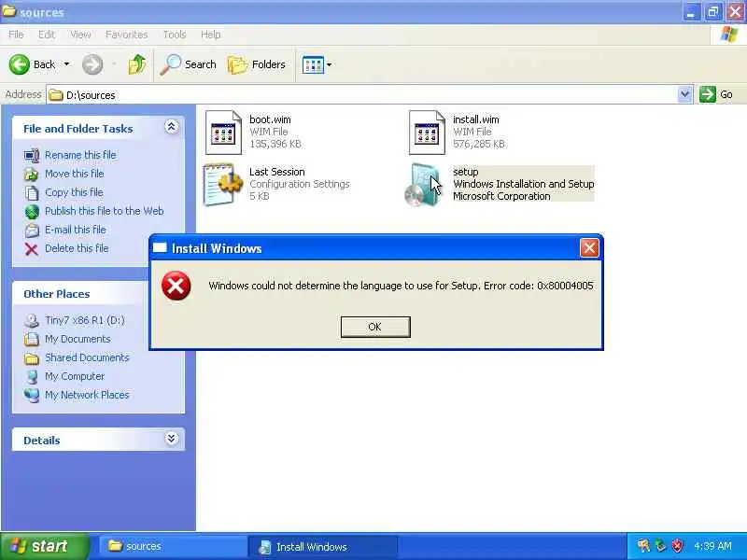Click the Windows flag logo in menu bar

pyautogui.click(x=729, y=35)
